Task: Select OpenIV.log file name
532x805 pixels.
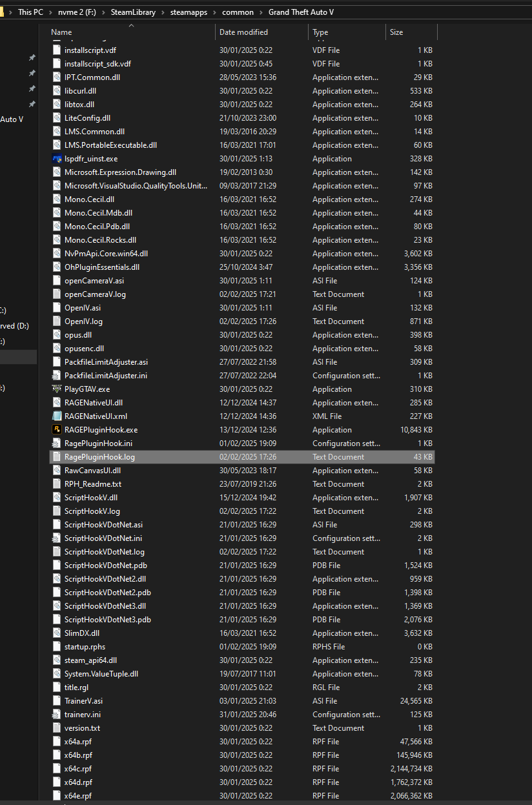Action: [83, 321]
